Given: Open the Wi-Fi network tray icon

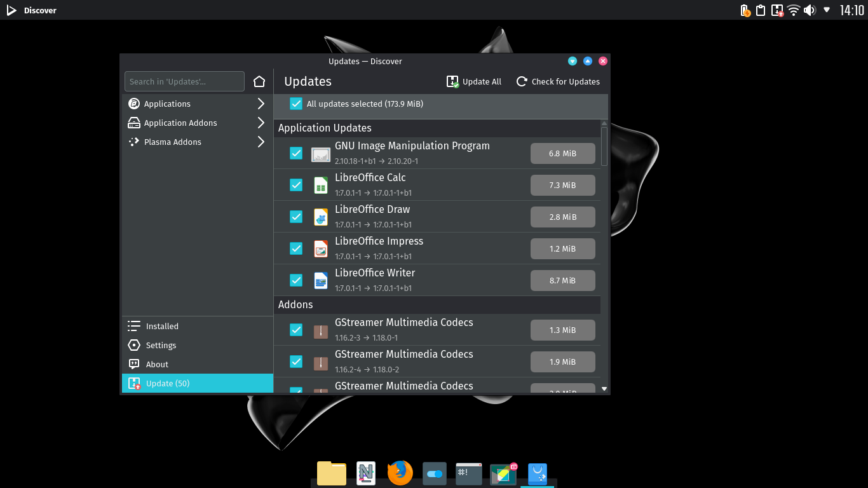Looking at the screenshot, I should pos(793,10).
